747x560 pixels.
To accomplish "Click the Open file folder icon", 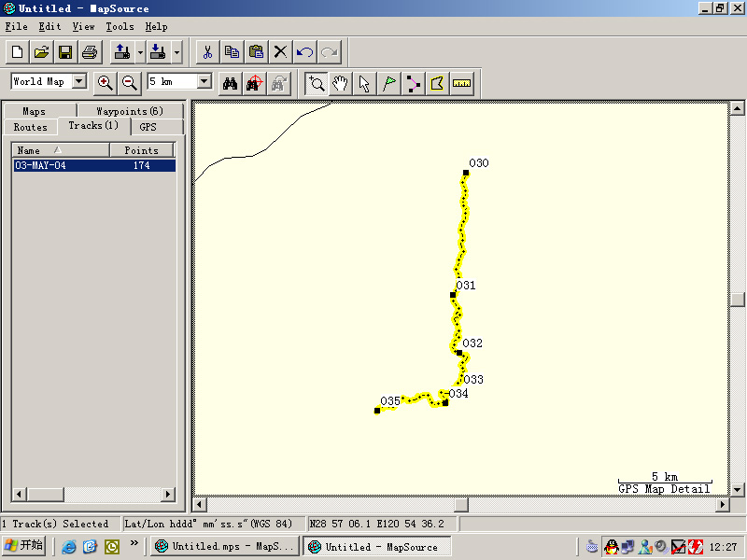I will point(41,52).
